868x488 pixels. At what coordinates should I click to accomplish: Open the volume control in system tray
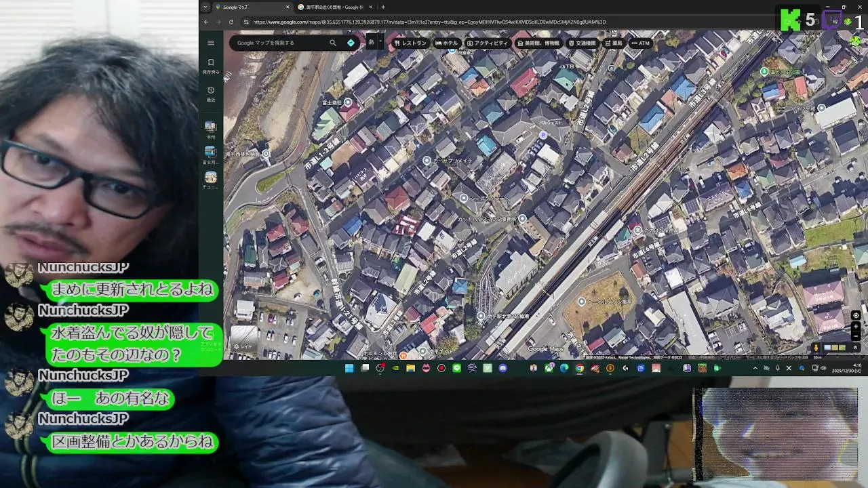pos(823,368)
